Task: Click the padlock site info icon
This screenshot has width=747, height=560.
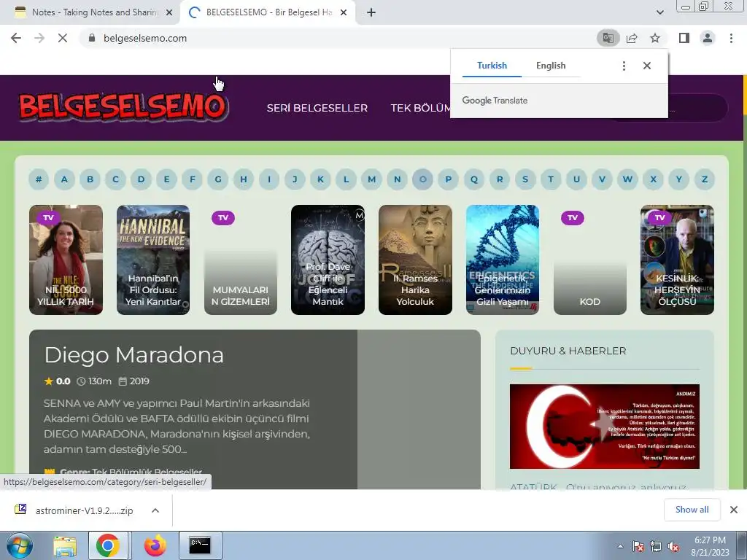Action: pyautogui.click(x=92, y=38)
